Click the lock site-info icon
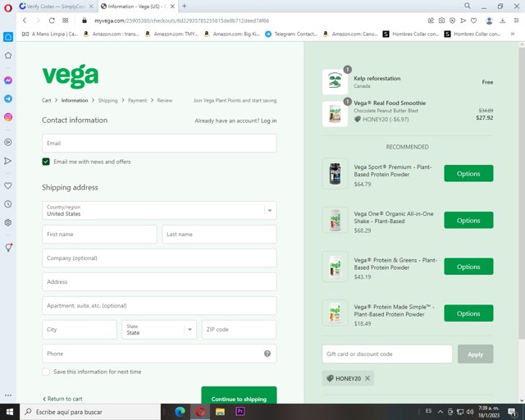The image size is (525, 420). click(84, 21)
